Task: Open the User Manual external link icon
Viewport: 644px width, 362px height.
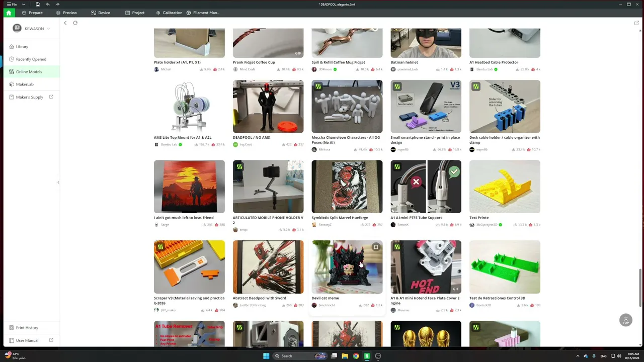Action: tap(51, 340)
